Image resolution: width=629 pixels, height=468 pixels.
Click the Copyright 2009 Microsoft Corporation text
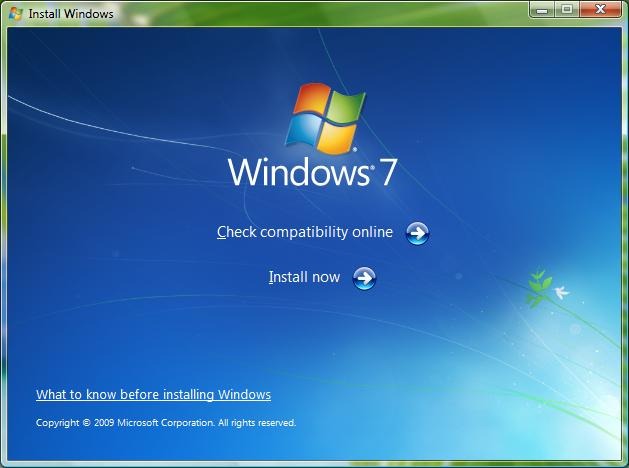click(x=166, y=423)
